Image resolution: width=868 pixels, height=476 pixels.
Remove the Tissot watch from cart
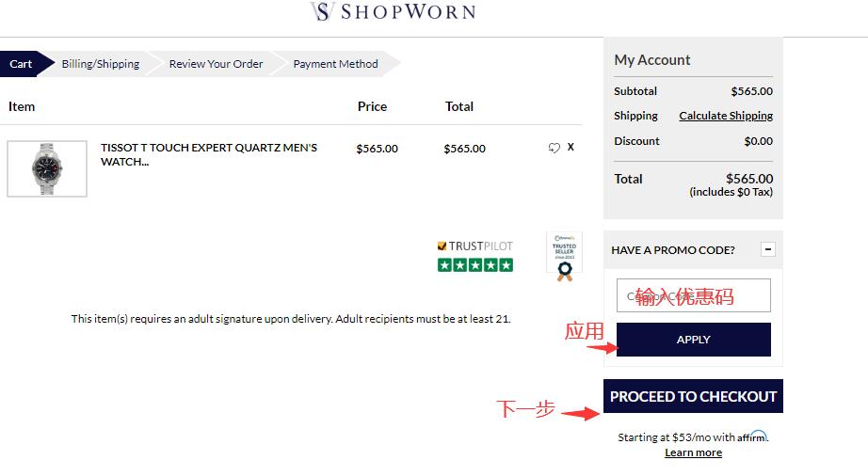571,147
